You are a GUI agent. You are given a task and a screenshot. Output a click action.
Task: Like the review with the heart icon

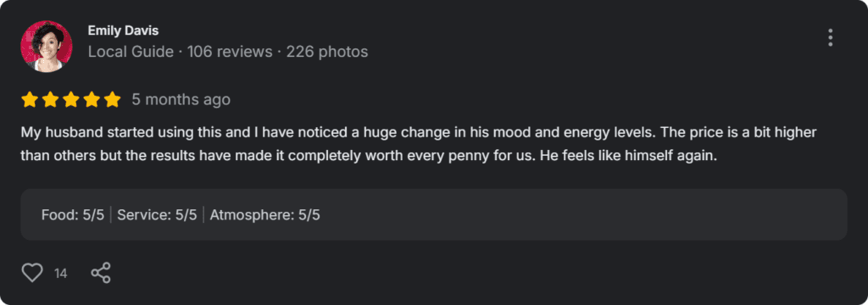pos(32,273)
